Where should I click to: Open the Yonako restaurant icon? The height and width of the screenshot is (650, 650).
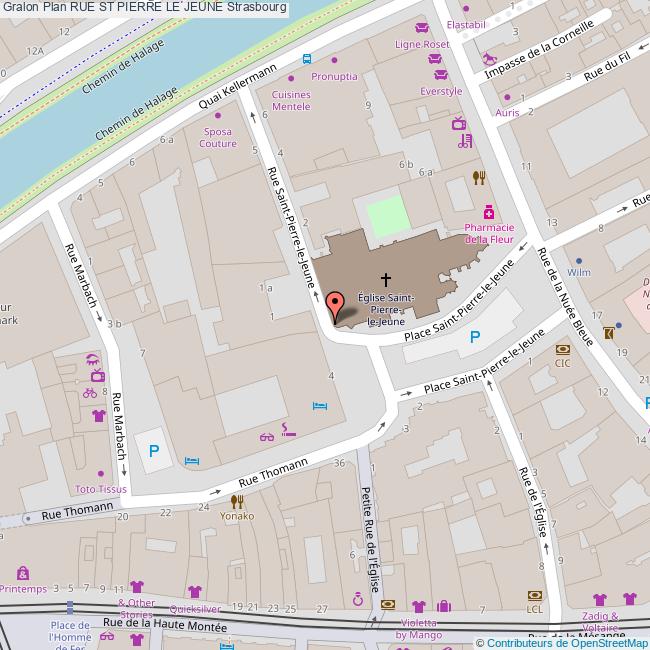(237, 501)
